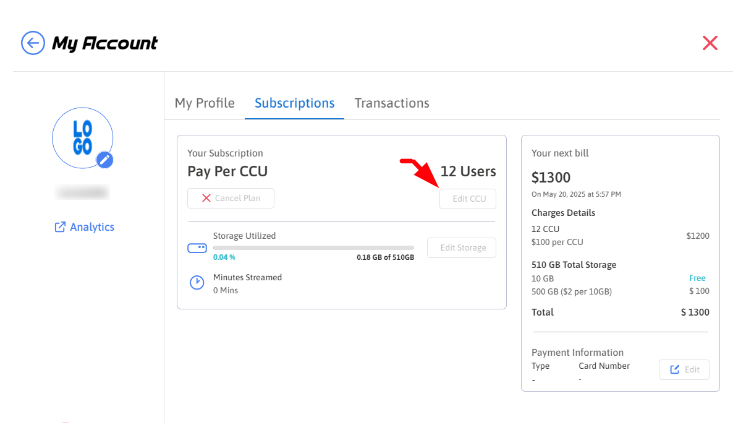Click the $1300 next bill amount
744x423 pixels.
(x=551, y=176)
